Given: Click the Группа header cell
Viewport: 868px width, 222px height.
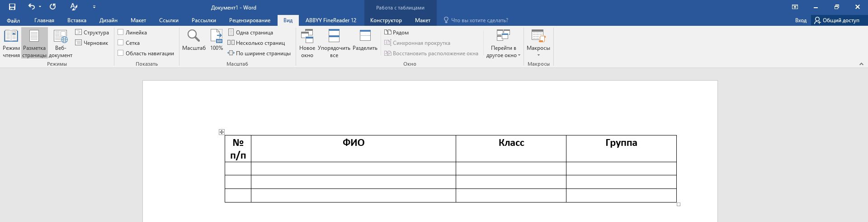Looking at the screenshot, I should (x=621, y=149).
